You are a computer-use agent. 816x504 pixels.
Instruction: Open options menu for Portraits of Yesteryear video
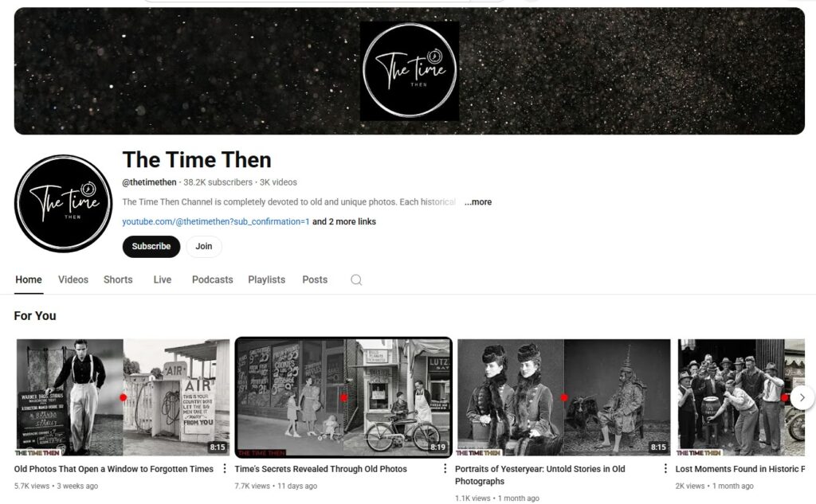pyautogui.click(x=665, y=469)
